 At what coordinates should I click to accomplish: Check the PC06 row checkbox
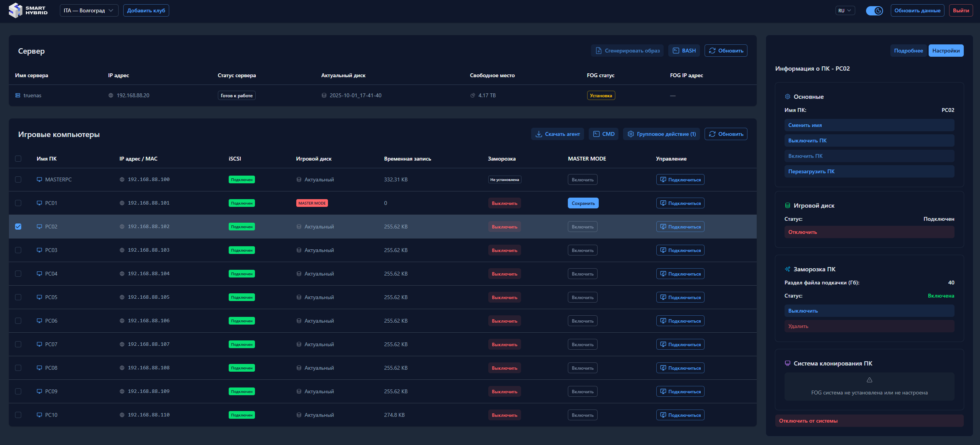pyautogui.click(x=18, y=321)
